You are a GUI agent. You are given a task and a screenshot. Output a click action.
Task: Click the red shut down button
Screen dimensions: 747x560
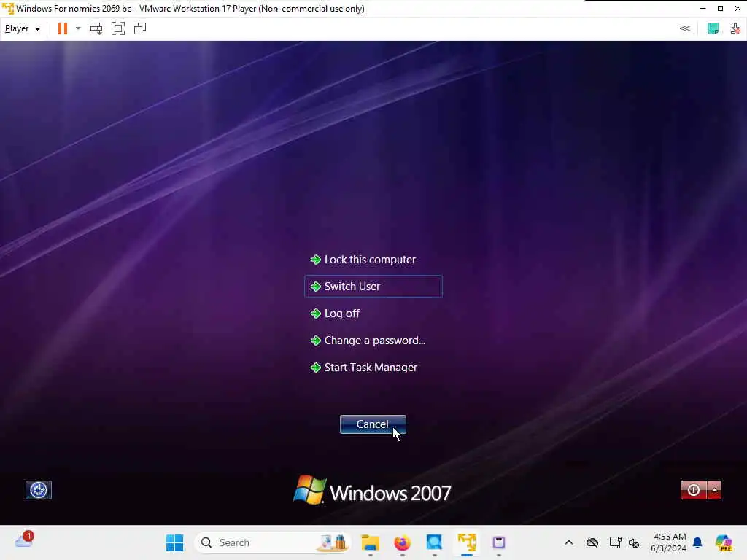coord(694,490)
